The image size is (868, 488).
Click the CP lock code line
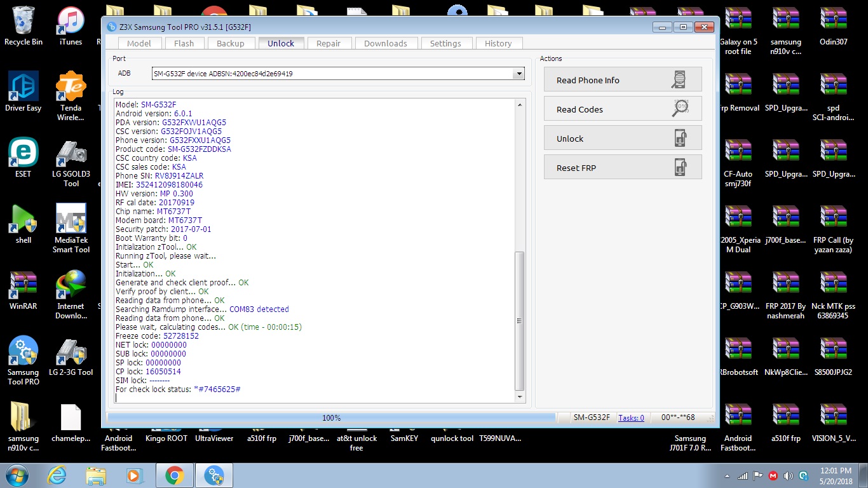(x=148, y=372)
